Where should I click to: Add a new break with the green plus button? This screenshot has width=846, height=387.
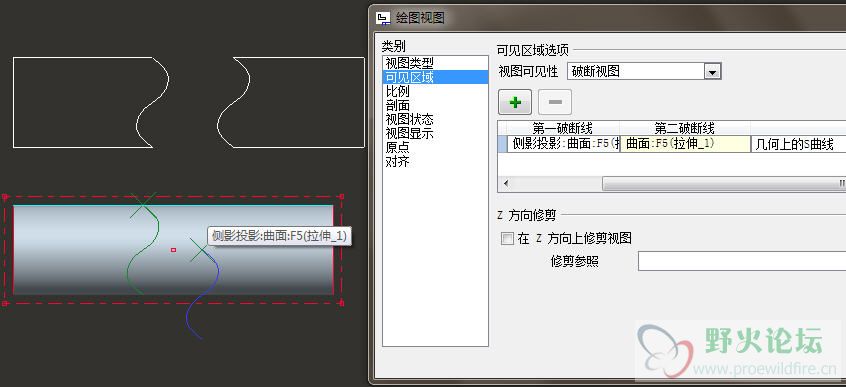[x=515, y=102]
